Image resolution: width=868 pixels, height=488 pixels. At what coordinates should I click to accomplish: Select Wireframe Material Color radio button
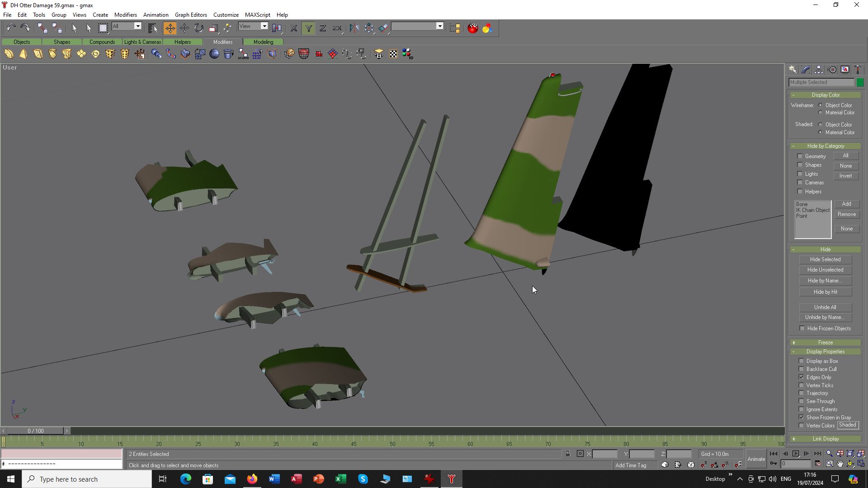821,113
